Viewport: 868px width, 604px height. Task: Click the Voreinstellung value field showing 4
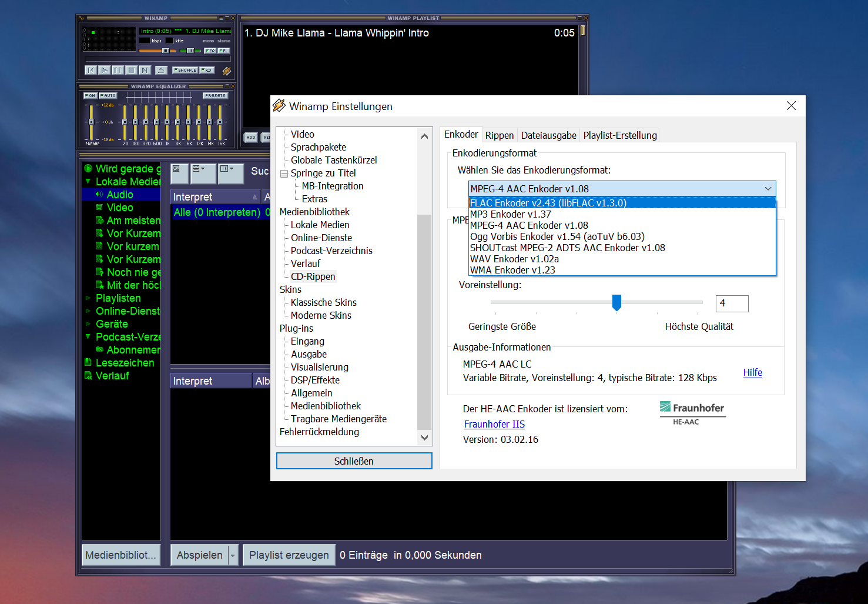[732, 303]
